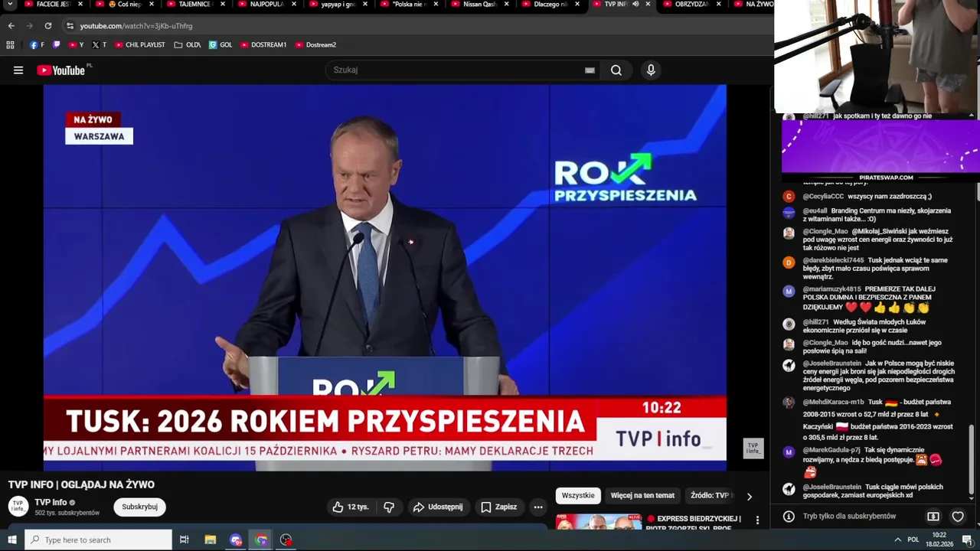Click the chat heart reaction icon
The height and width of the screenshot is (551, 980).
(x=958, y=517)
